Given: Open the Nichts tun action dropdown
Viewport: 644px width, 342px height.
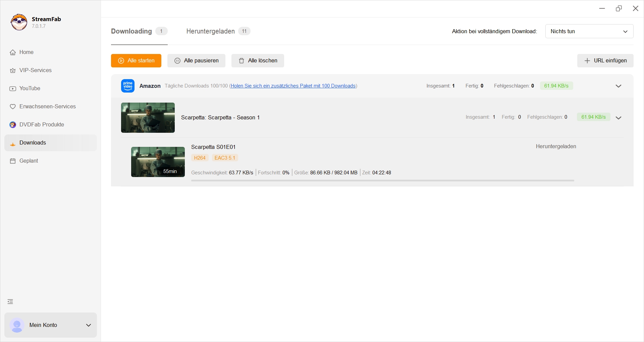Looking at the screenshot, I should [x=589, y=31].
